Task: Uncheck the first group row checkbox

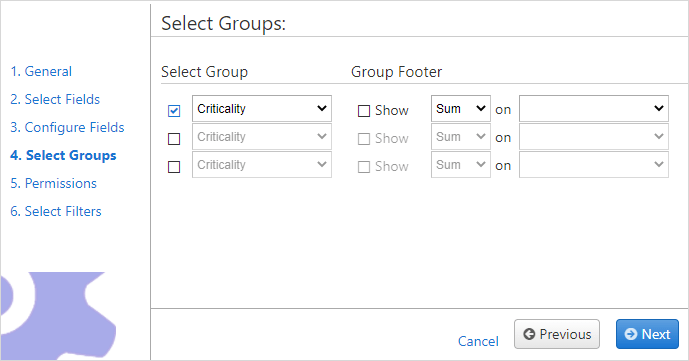Action: click(174, 111)
